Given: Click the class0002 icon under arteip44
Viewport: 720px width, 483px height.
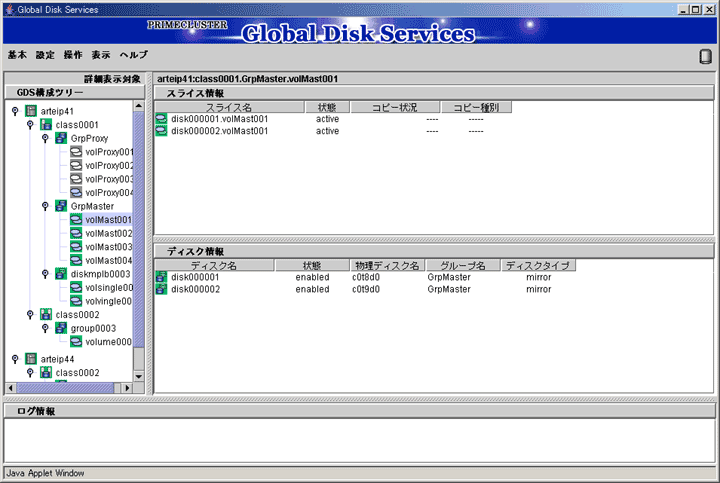Looking at the screenshot, I should (x=46, y=372).
